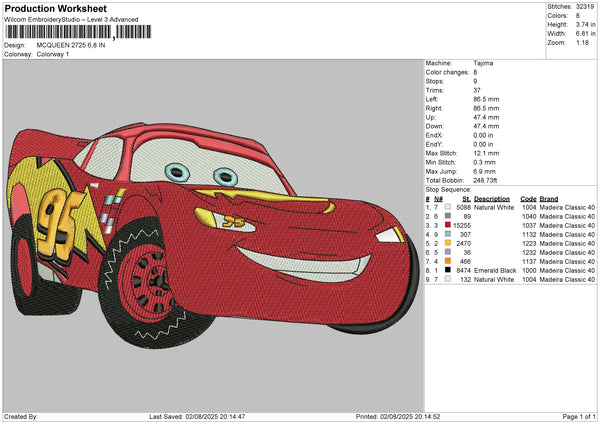Click the orange thread swatch in stop 7

pos(447,261)
